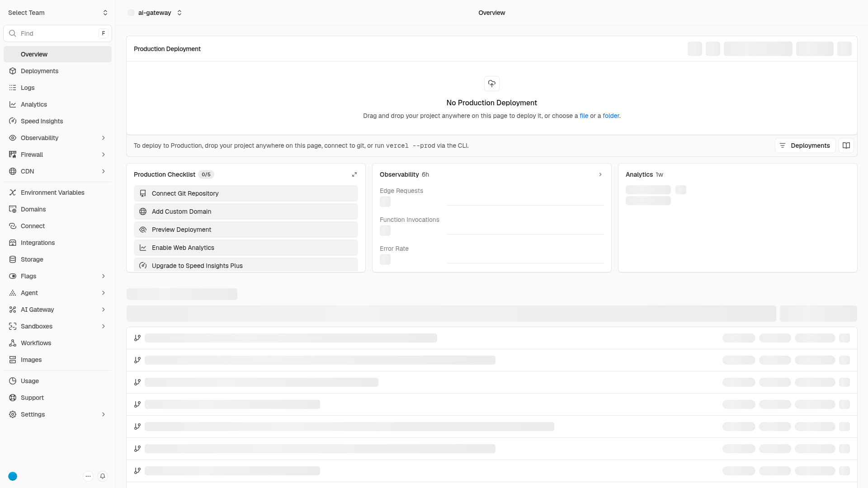Click the Find search field

(58, 33)
